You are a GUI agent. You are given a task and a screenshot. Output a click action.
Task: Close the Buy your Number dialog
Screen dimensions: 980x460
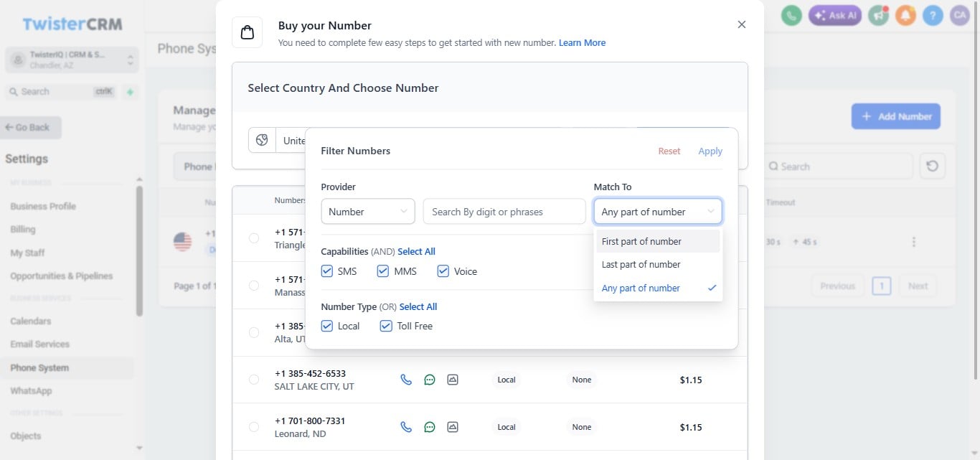[x=742, y=24]
